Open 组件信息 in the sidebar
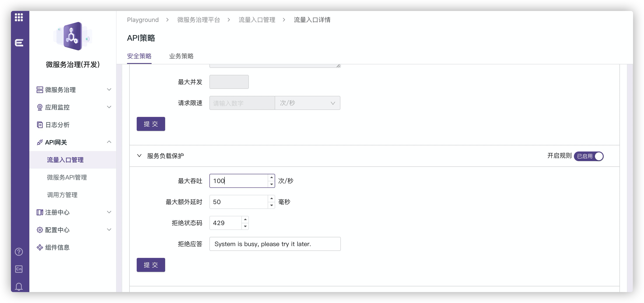Screen dimensions: 644x303 coord(57,248)
